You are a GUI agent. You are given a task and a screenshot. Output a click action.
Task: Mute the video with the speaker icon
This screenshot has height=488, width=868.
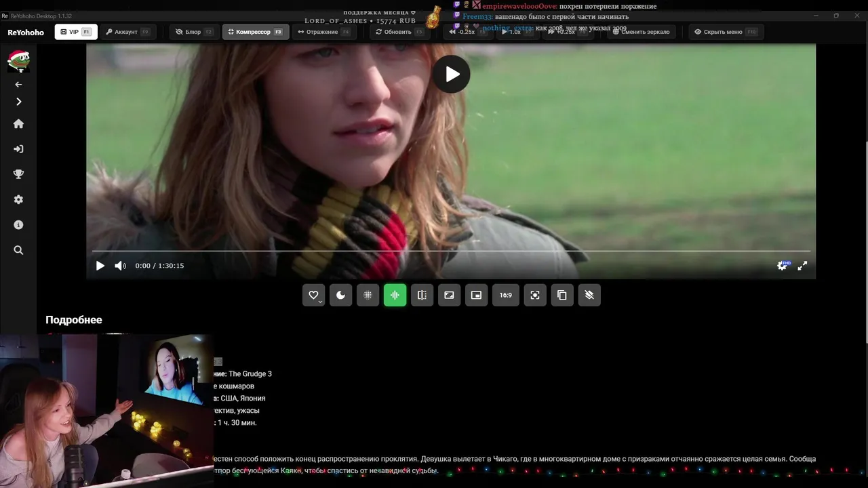pyautogui.click(x=120, y=266)
